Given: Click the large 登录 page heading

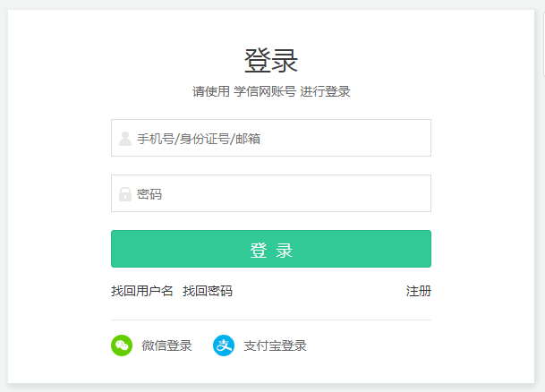Looking at the screenshot, I should tap(271, 61).
